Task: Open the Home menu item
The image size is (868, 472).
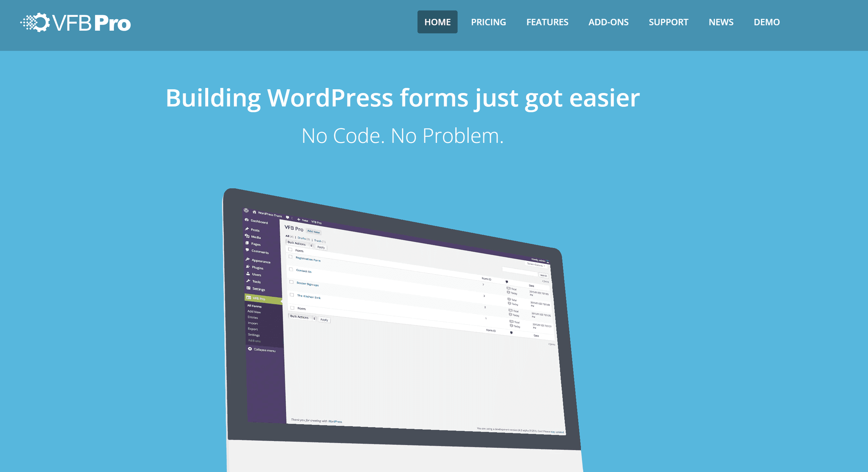Action: point(437,22)
